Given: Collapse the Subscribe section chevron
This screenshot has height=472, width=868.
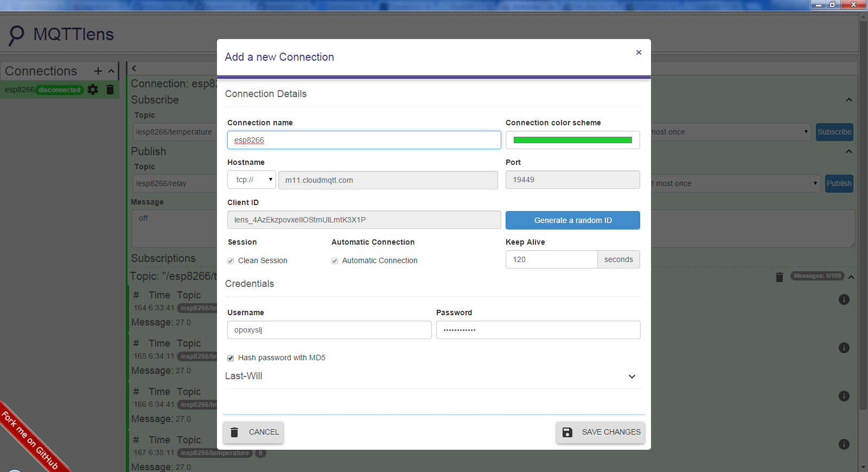Looking at the screenshot, I should point(849,100).
